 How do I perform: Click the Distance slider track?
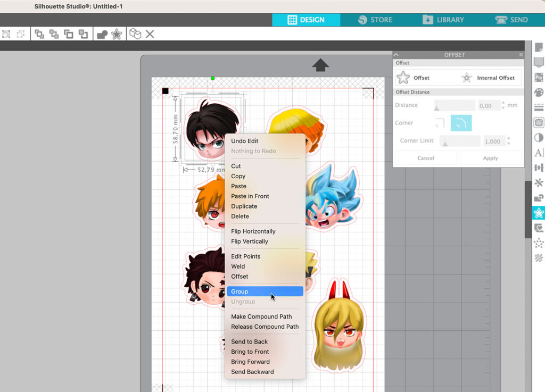tap(455, 106)
